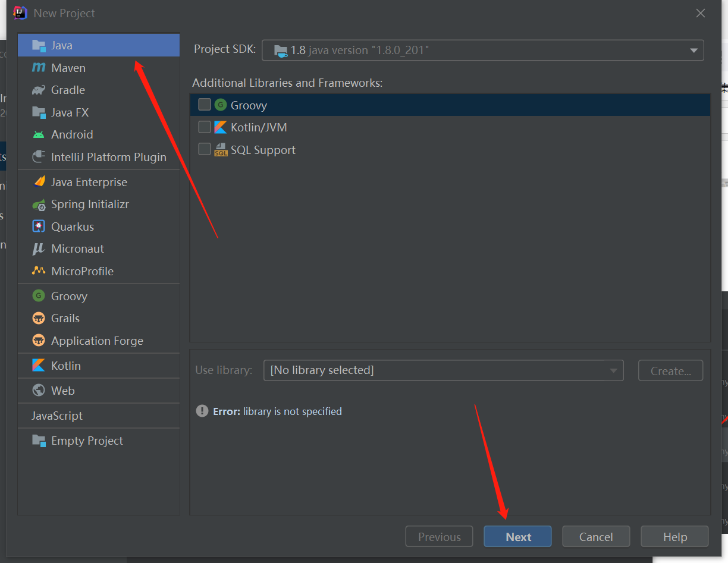Click the SQL Support icon
Image resolution: width=728 pixels, height=563 pixels.
221,150
